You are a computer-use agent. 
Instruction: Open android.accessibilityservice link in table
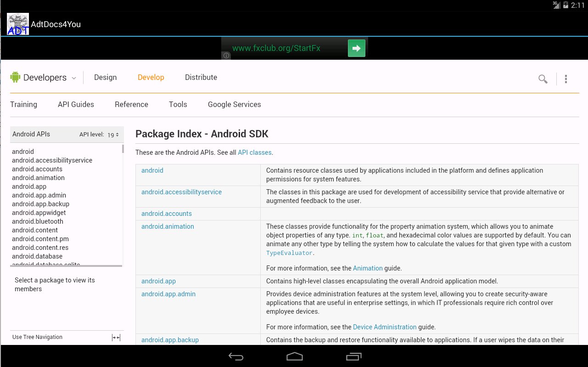[x=181, y=192]
